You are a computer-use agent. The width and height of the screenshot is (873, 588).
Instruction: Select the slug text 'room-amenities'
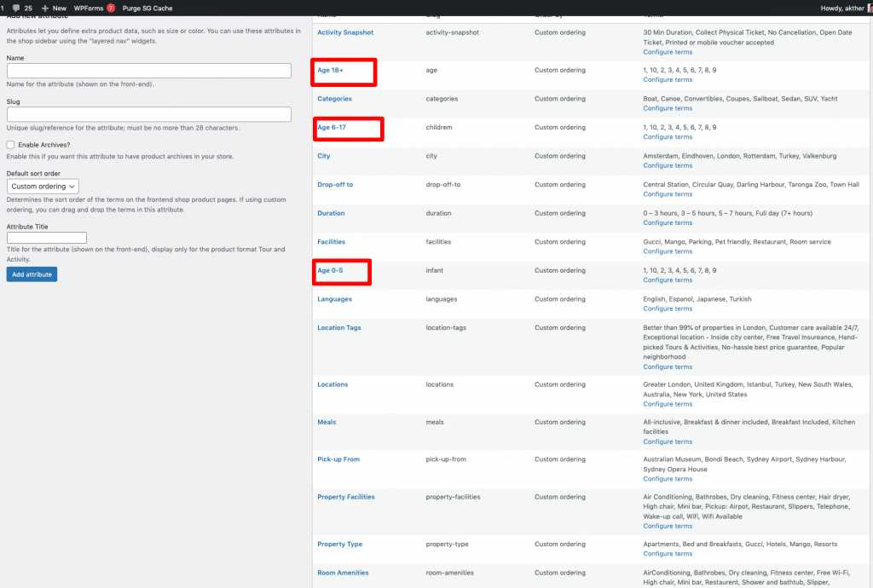(450, 573)
